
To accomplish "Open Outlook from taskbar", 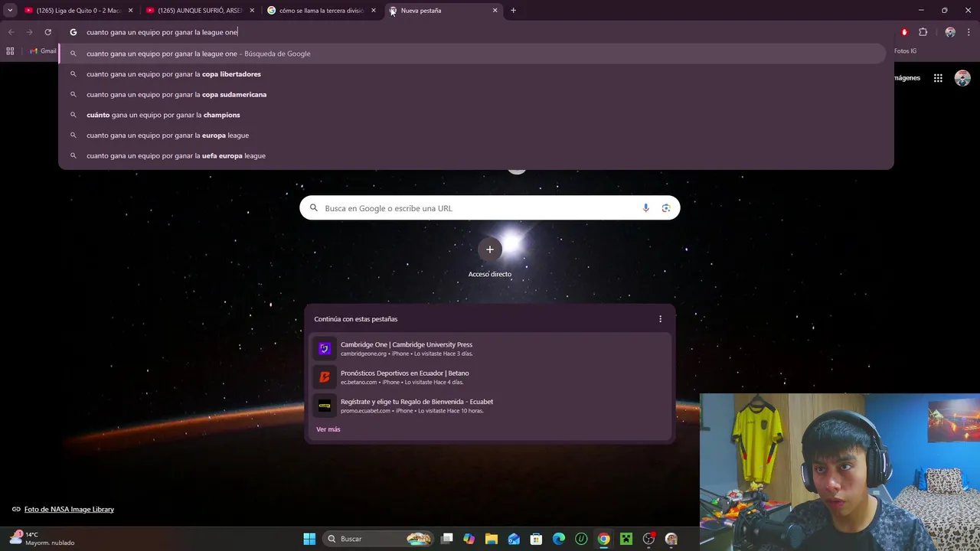I will pyautogui.click(x=514, y=539).
